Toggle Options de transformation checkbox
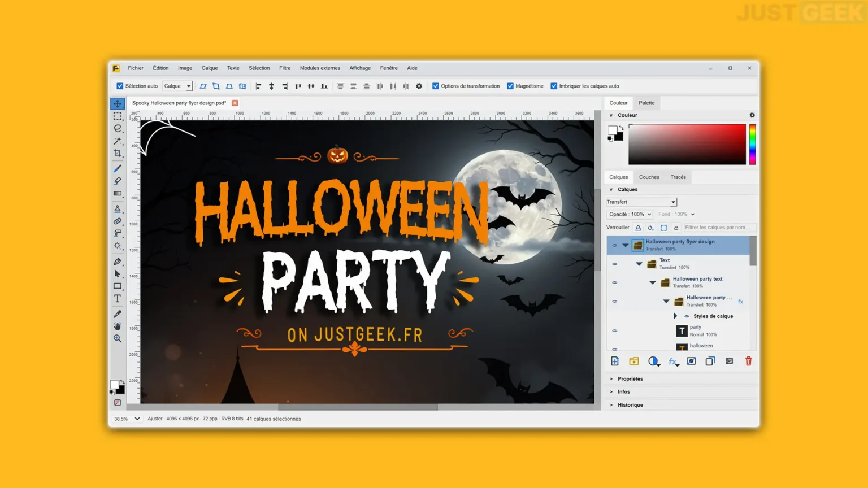The image size is (868, 488). (436, 86)
